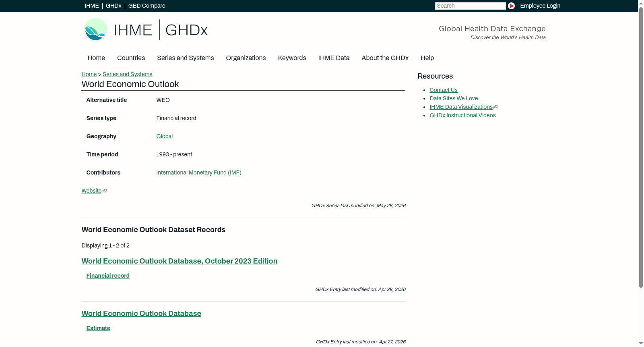Click Employee Login
The width and height of the screenshot is (644, 347).
[540, 6]
